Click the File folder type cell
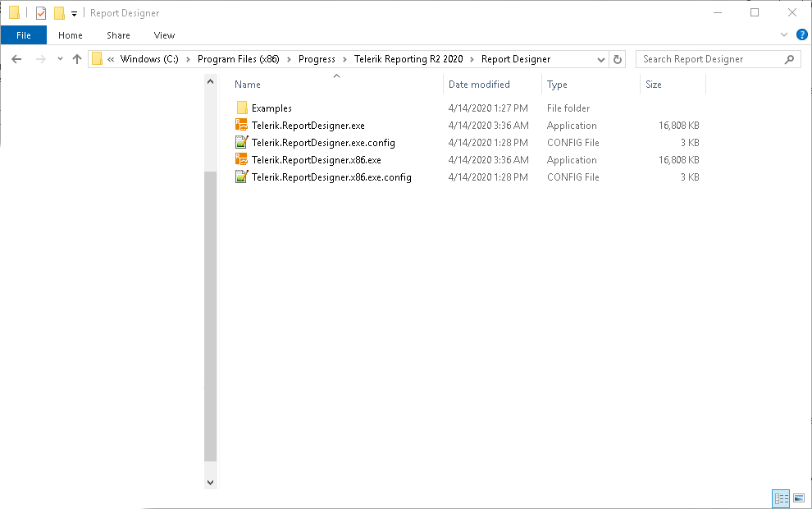 pyautogui.click(x=568, y=108)
